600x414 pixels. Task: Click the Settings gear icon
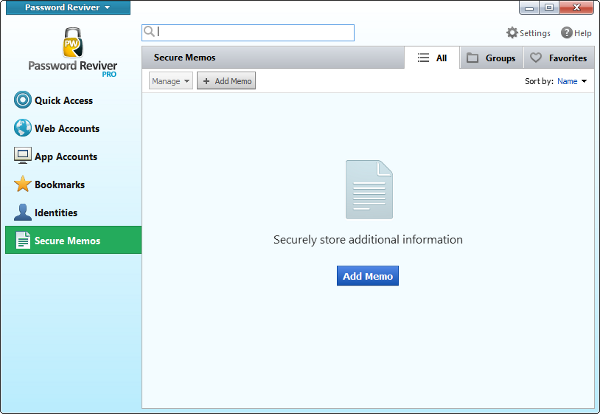tap(512, 33)
